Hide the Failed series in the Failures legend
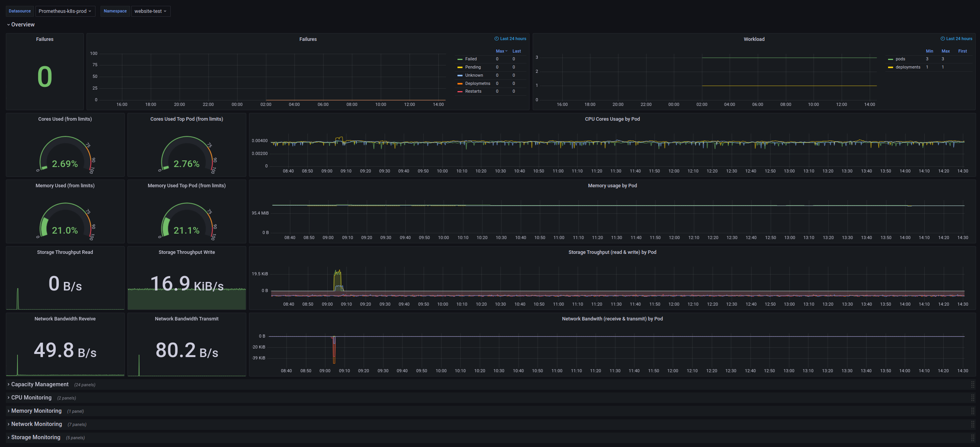This screenshot has height=447, width=980. (x=471, y=59)
